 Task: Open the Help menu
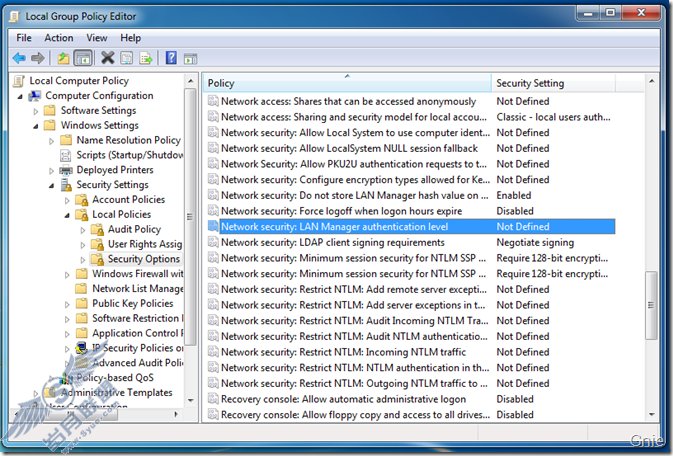130,38
